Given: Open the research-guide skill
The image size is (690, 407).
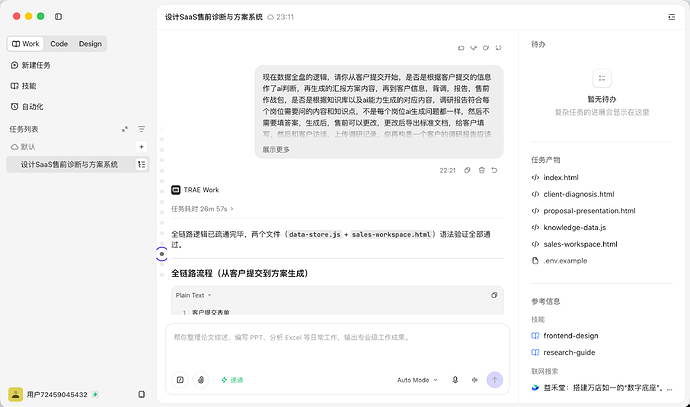Looking at the screenshot, I should coord(563,352).
